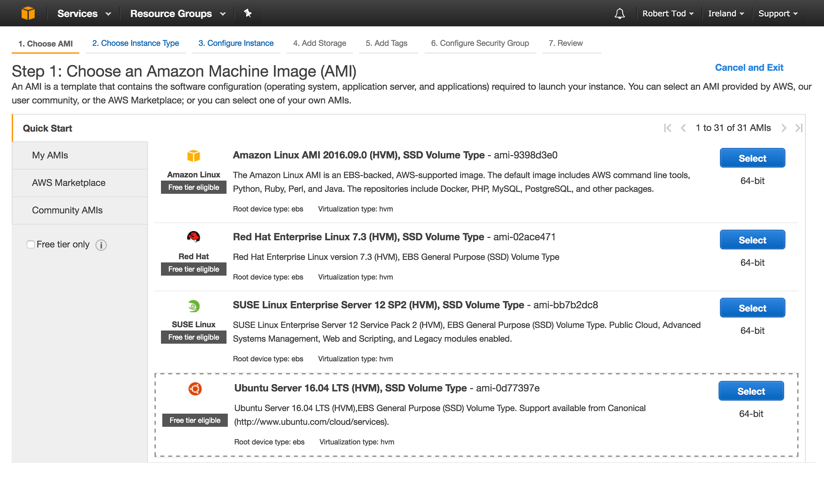
Task: Click the Cancel and Exit link
Action: [x=749, y=68]
